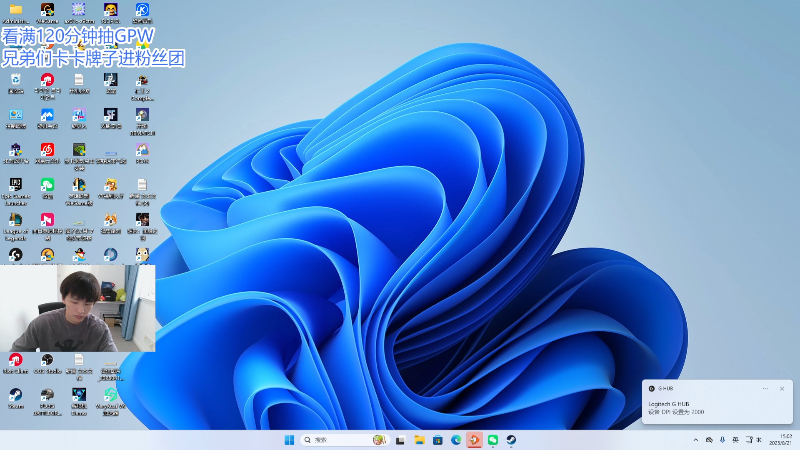The height and width of the screenshot is (450, 800).
Task: Open Microsoft Store from the taskbar
Action: 438,440
